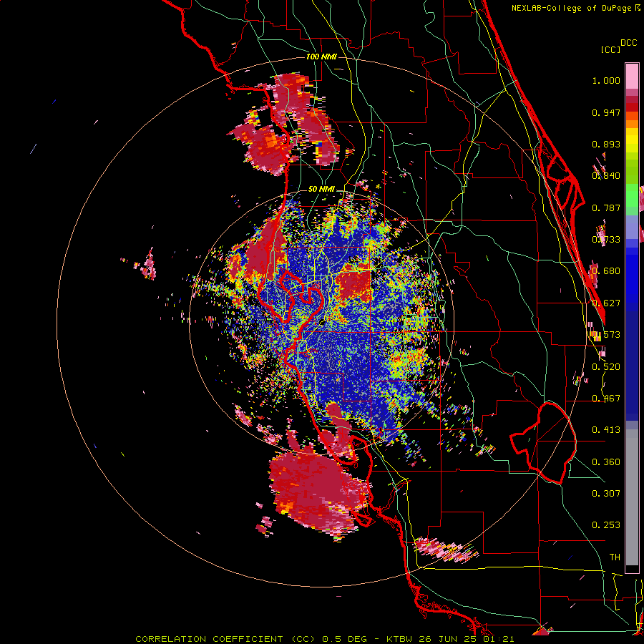The height and width of the screenshot is (644, 644).
Task: Click the 0.520 color scale value
Action: (606, 367)
